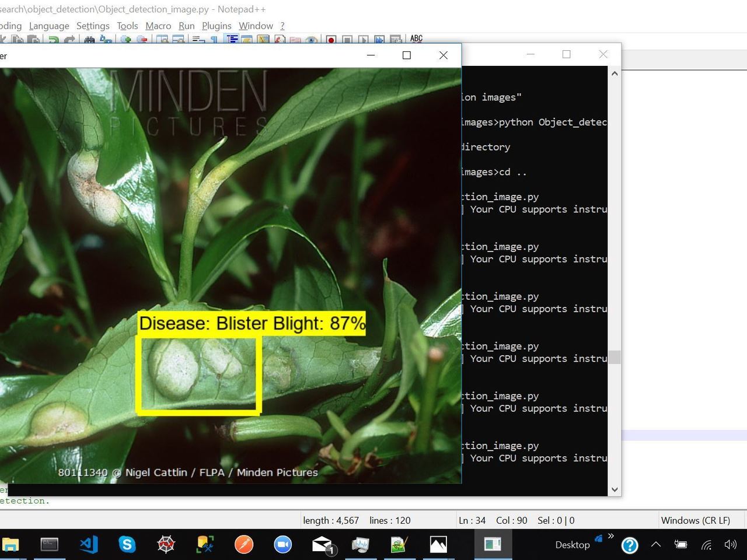
Task: Open Folder as Workspace toolbar icon
Action: pyautogui.click(x=295, y=40)
